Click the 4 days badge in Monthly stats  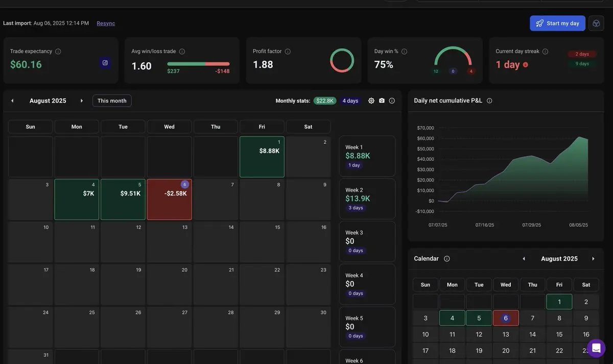tap(350, 101)
